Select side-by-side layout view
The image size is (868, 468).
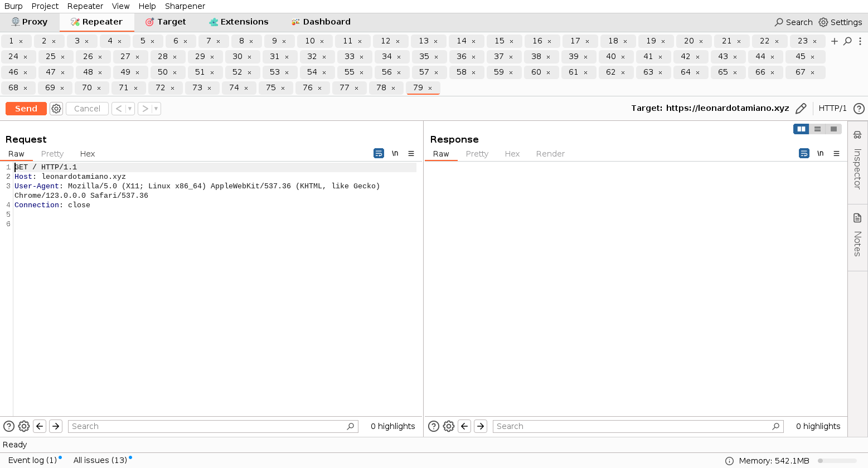pyautogui.click(x=801, y=129)
